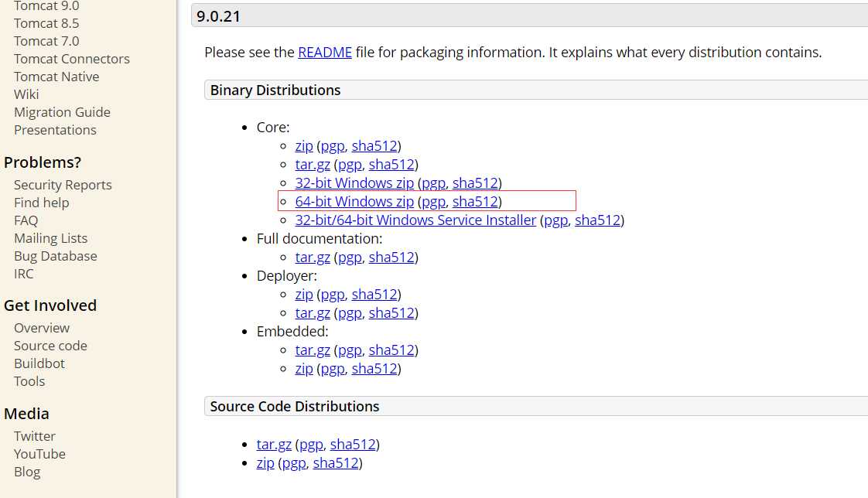Open the Get Involved Overview link

click(42, 328)
